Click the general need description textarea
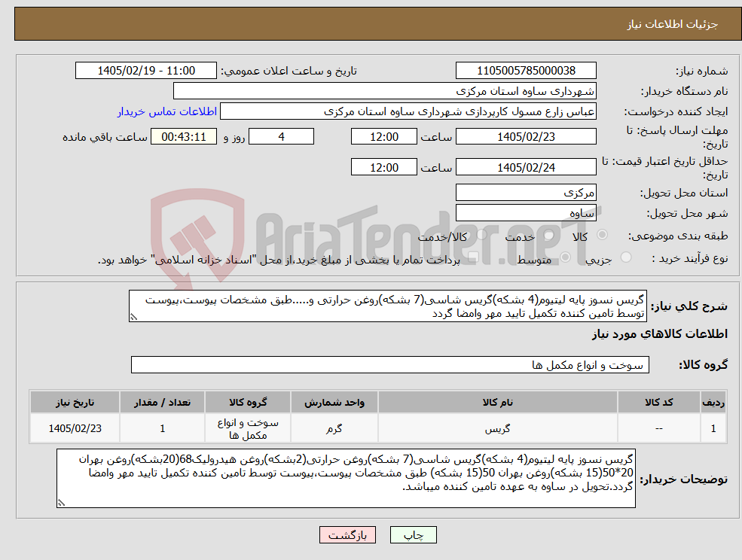This screenshot has height=560, width=742. 387,306
